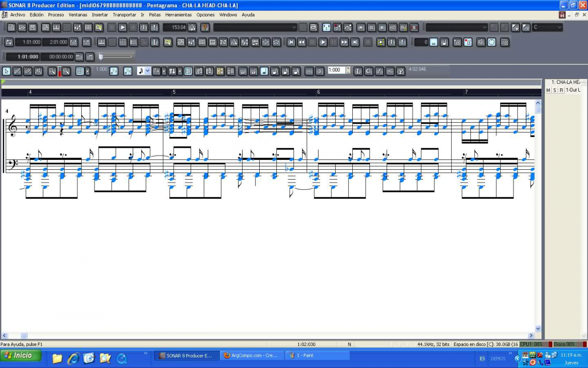Toggle metronome during record icon with red dot
Viewport: 588px width, 368px height.
pos(468,42)
